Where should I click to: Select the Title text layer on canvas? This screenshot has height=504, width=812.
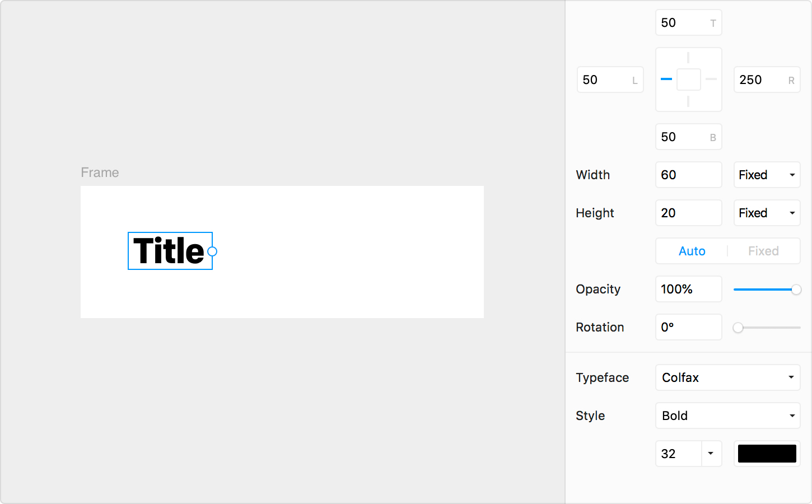pyautogui.click(x=169, y=251)
